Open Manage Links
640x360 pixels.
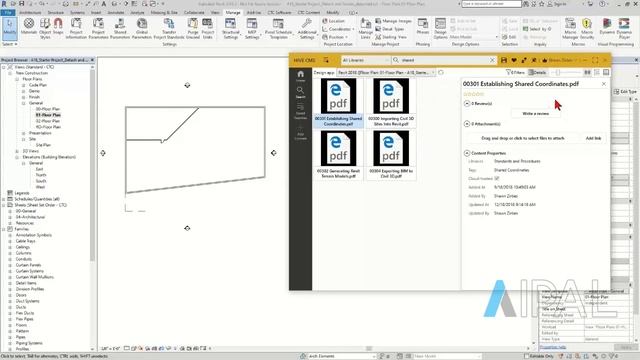[366, 29]
